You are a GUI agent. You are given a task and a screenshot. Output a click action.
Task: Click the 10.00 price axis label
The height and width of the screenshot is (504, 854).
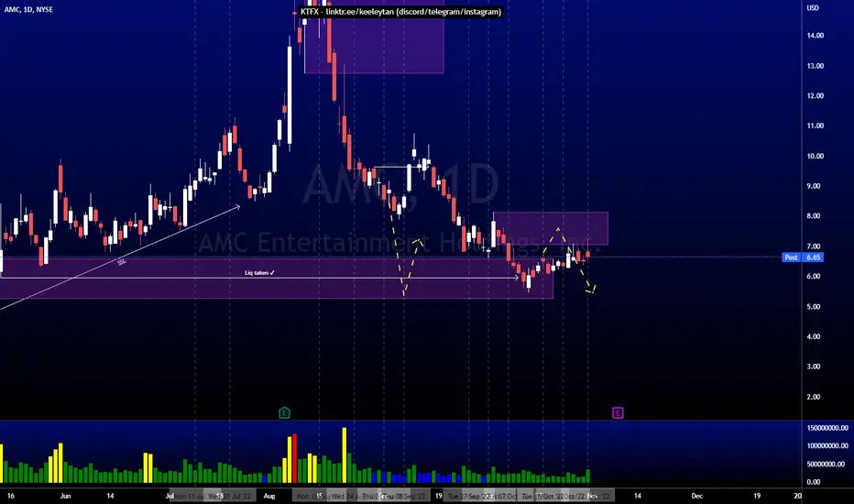[816, 156]
